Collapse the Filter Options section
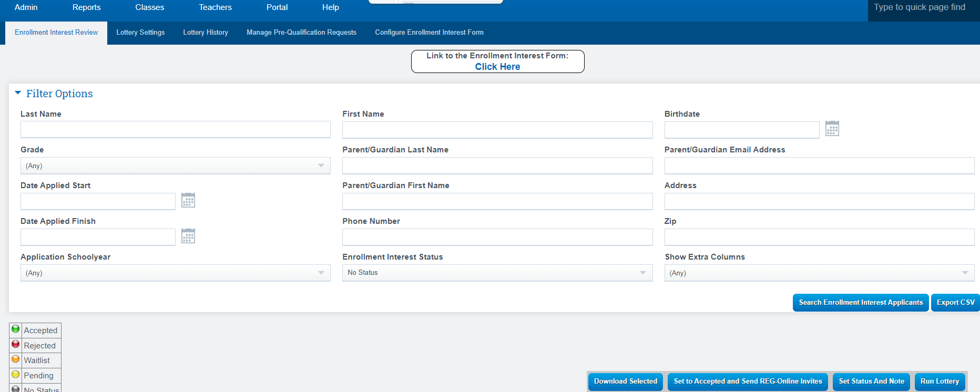Viewport: 980px width, 392px height. (18, 93)
